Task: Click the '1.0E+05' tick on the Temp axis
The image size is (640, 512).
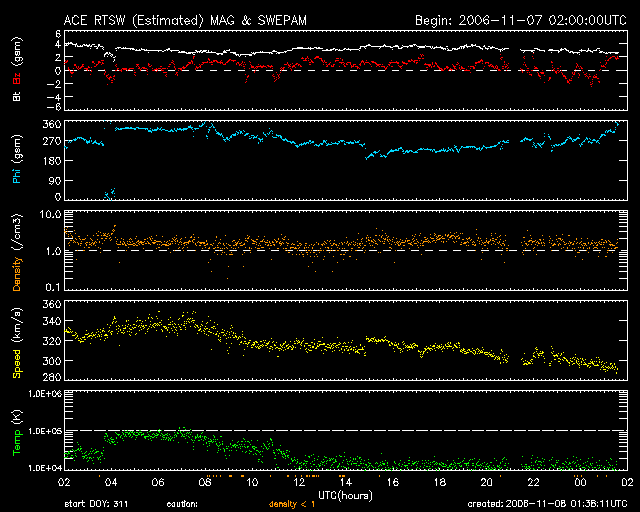Action: pos(45,431)
